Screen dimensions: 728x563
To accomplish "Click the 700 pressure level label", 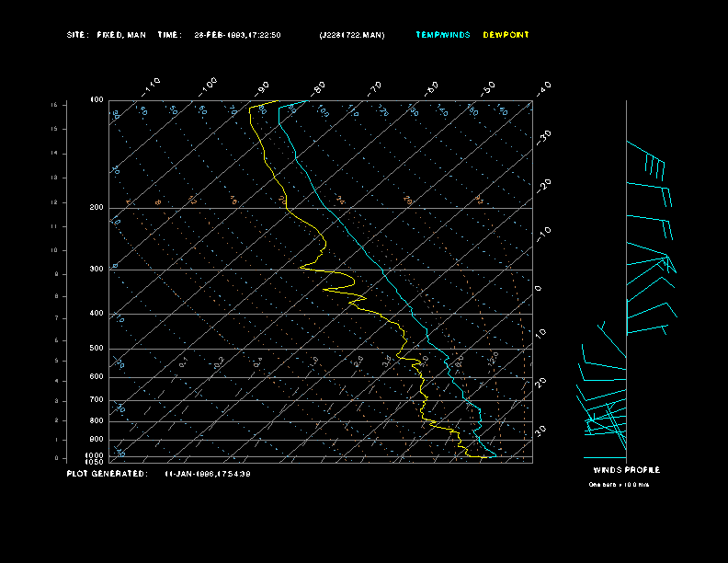I will pos(97,399).
